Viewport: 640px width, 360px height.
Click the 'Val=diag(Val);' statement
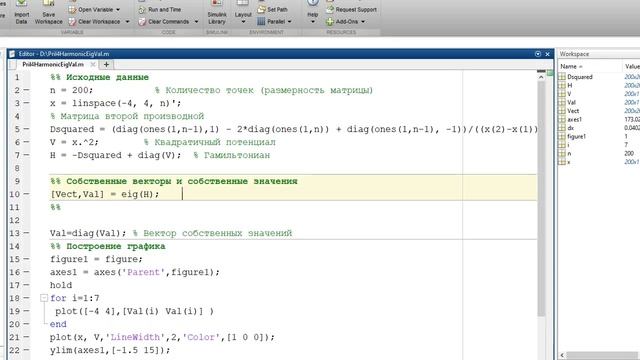click(x=88, y=233)
